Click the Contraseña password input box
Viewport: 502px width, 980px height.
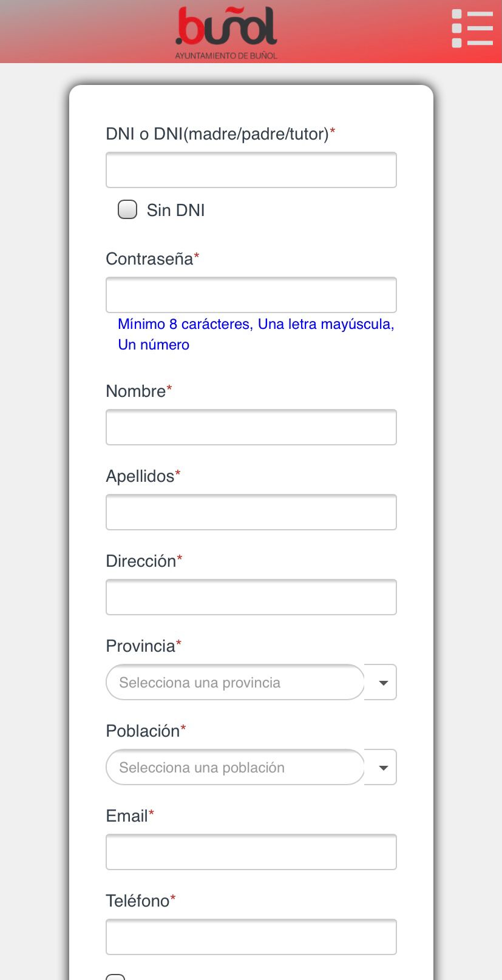[x=251, y=295]
